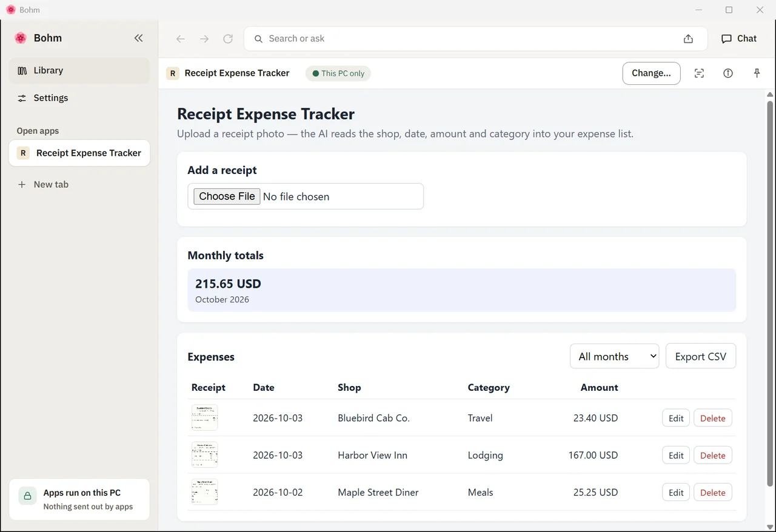The image size is (776, 532).
Task: Click the 2026-10-02 date cell
Action: [x=278, y=492]
